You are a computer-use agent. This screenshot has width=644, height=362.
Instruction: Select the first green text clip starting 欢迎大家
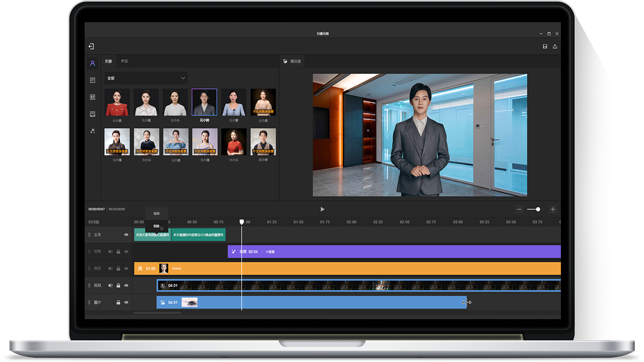coord(152,234)
